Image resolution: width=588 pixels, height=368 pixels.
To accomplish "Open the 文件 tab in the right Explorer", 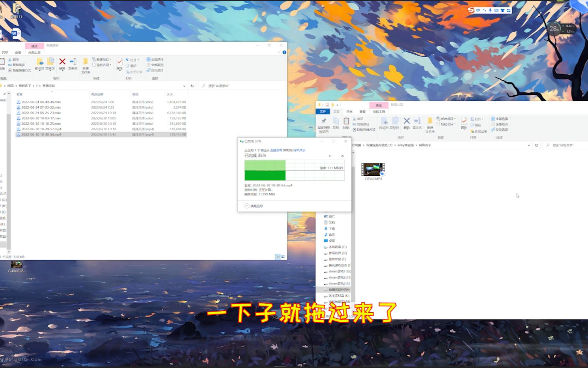I will click(323, 112).
